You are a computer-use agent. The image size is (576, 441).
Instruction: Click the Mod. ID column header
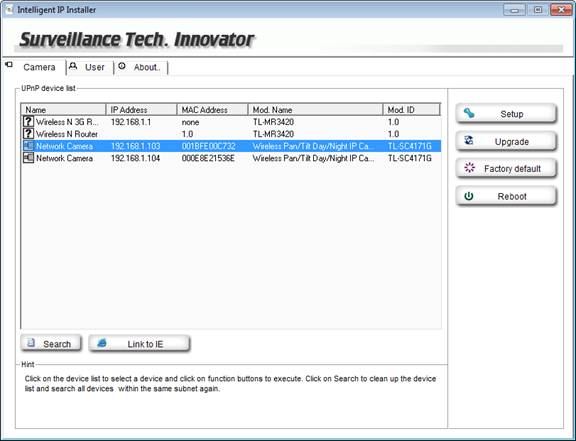[x=411, y=110]
